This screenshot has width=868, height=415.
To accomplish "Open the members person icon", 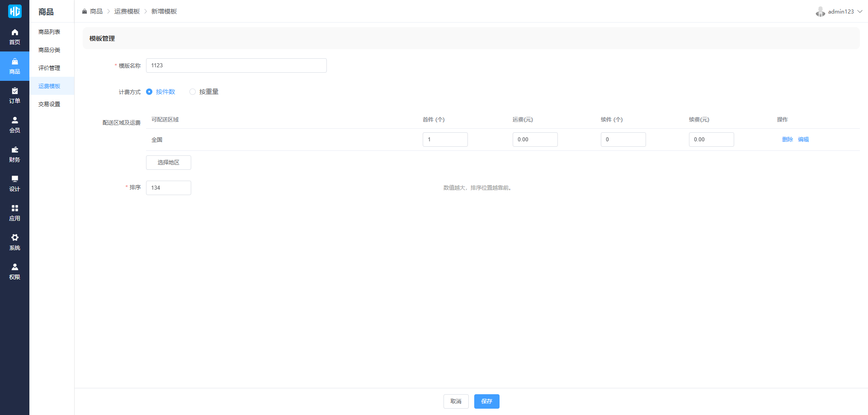I will point(14,121).
